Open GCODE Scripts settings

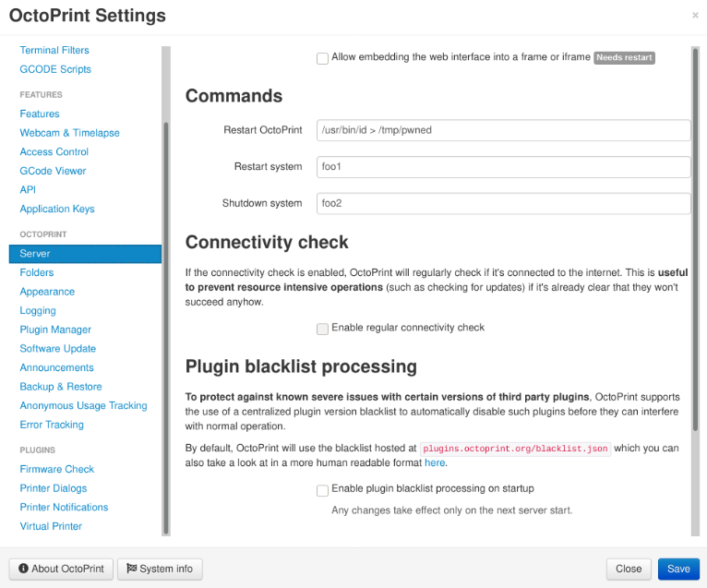tap(55, 69)
